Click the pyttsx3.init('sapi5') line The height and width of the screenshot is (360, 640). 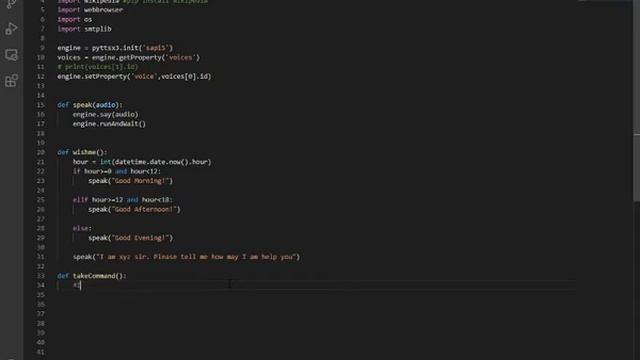[115, 48]
